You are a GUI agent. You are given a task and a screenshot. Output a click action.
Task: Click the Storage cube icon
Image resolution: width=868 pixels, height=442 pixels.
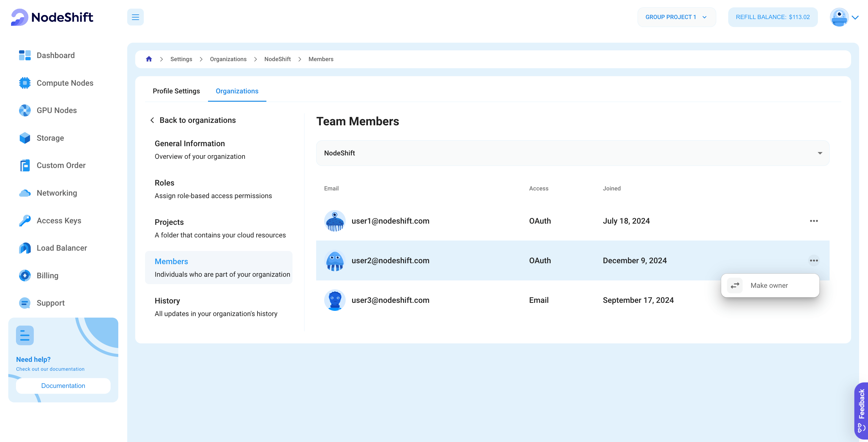coord(25,138)
